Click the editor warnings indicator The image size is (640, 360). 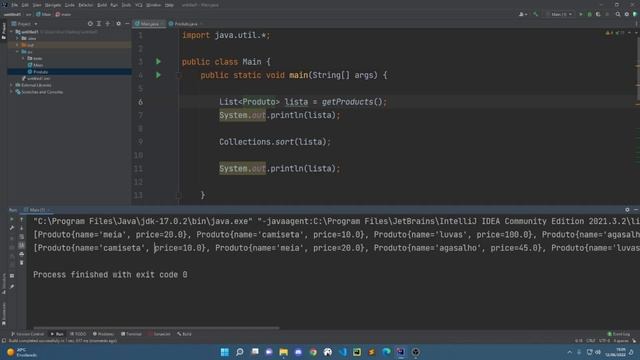click(x=615, y=33)
